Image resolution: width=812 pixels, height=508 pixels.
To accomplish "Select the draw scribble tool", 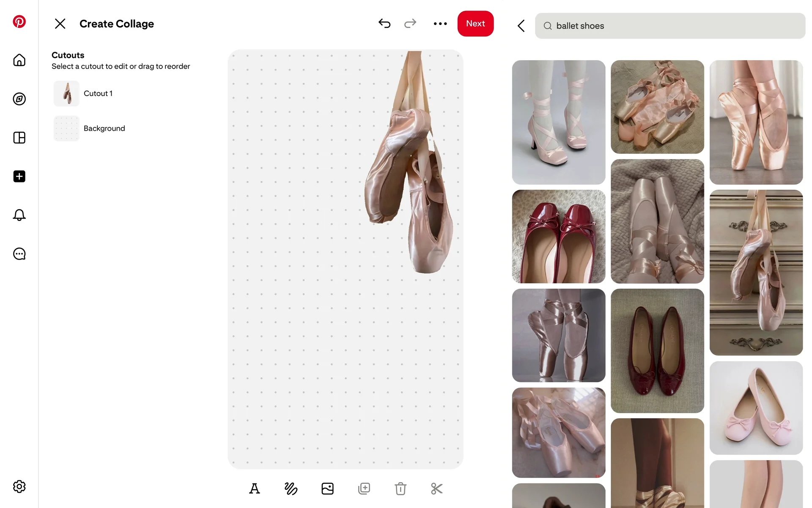I will (x=291, y=489).
